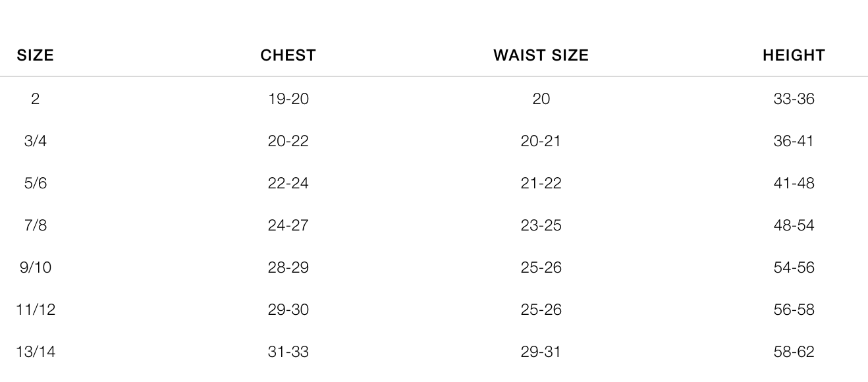Click height value 54-56
The height and width of the screenshot is (382, 868).
click(x=794, y=267)
